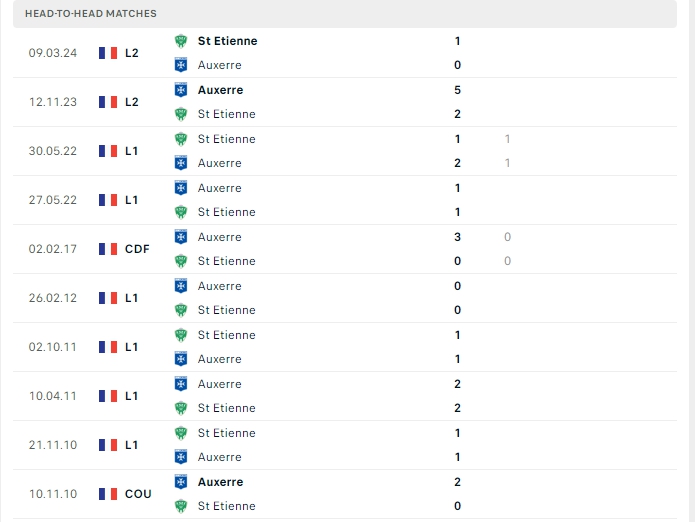The width and height of the screenshot is (695, 522).
Task: Click St Etienne crest in 26.02.12 match
Action: 181,310
